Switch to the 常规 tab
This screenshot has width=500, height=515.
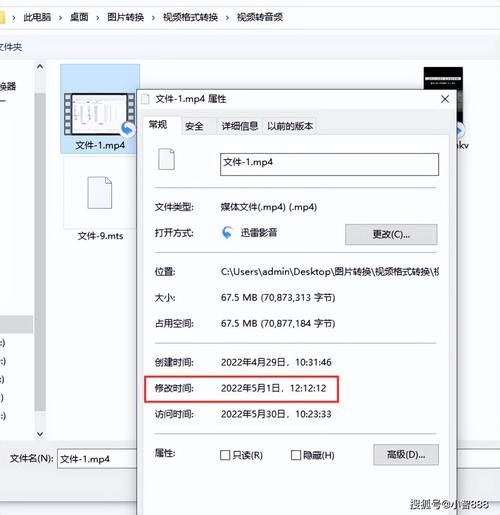pyautogui.click(x=158, y=125)
